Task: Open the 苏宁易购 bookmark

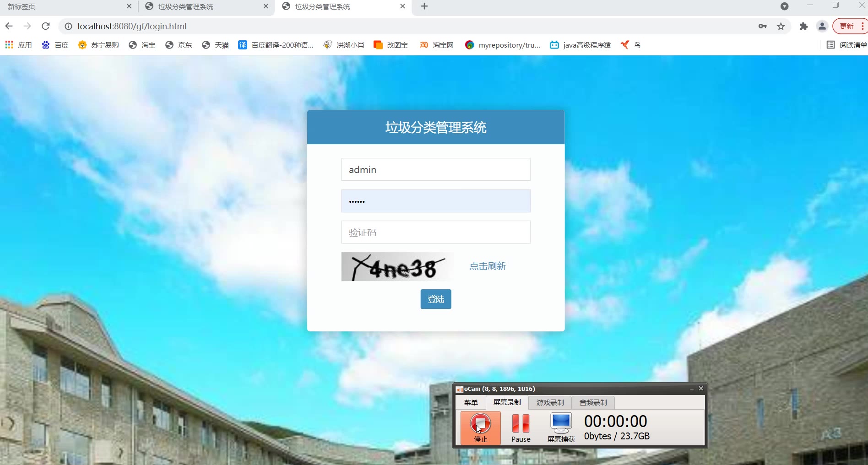Action: pyautogui.click(x=98, y=45)
